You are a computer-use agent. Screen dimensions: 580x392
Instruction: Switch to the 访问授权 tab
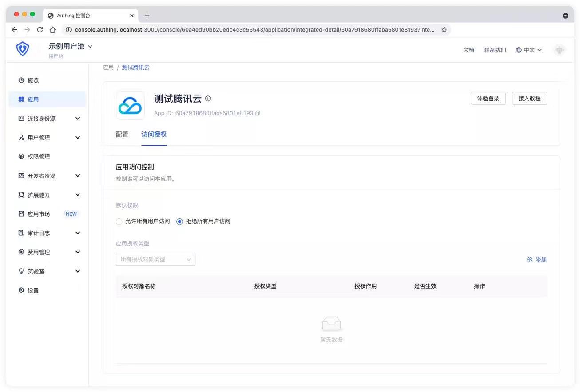[x=154, y=135]
